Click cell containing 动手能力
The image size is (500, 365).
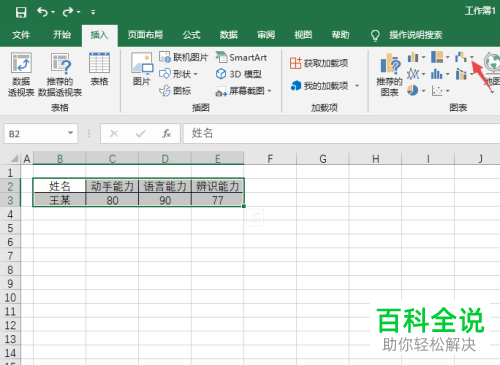[112, 186]
